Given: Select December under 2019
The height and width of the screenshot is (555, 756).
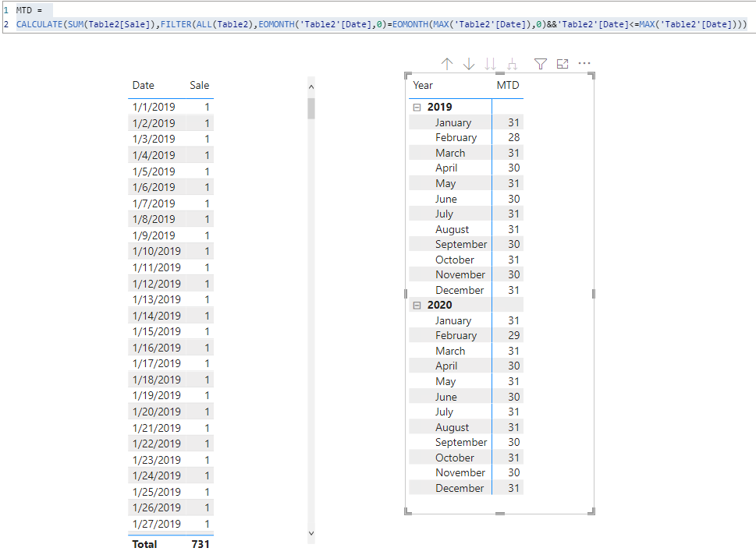Looking at the screenshot, I should pos(460,290).
